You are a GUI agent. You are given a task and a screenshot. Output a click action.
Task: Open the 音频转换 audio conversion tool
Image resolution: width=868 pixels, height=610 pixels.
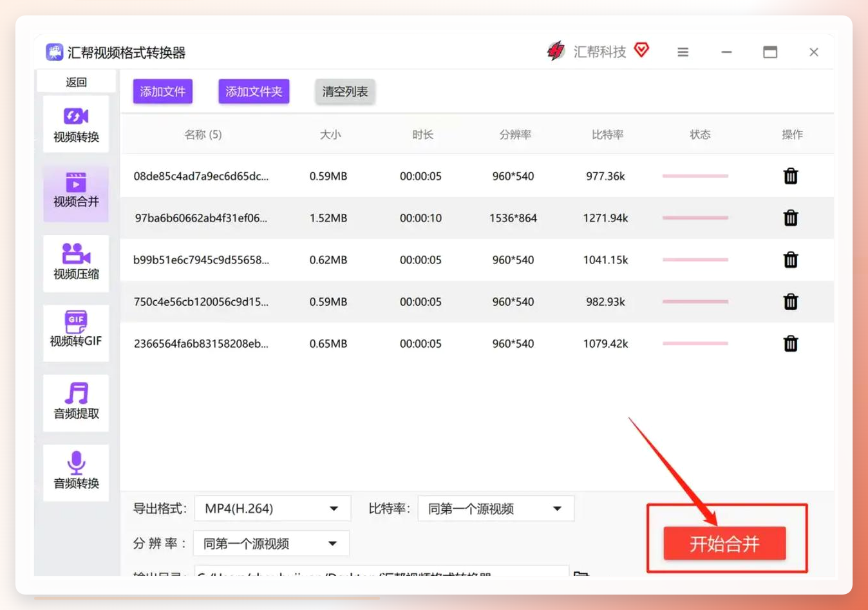coord(76,472)
